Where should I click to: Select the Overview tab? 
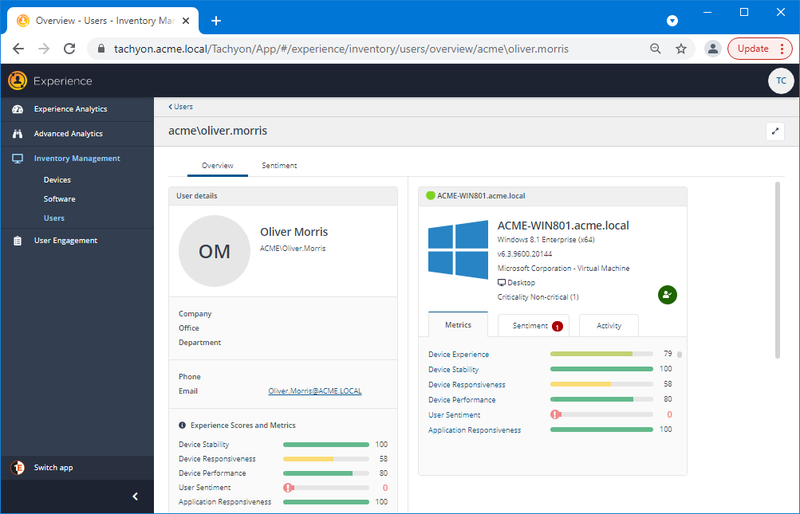[x=217, y=166]
